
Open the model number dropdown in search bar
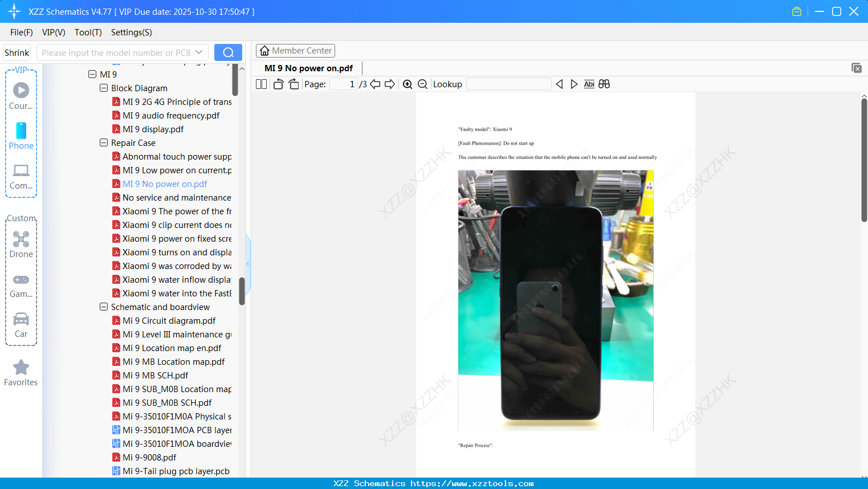[199, 52]
